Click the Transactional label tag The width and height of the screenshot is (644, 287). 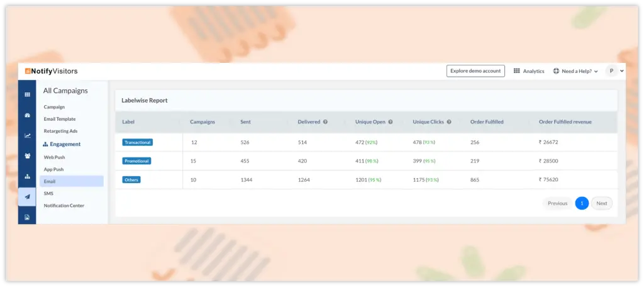coord(137,142)
